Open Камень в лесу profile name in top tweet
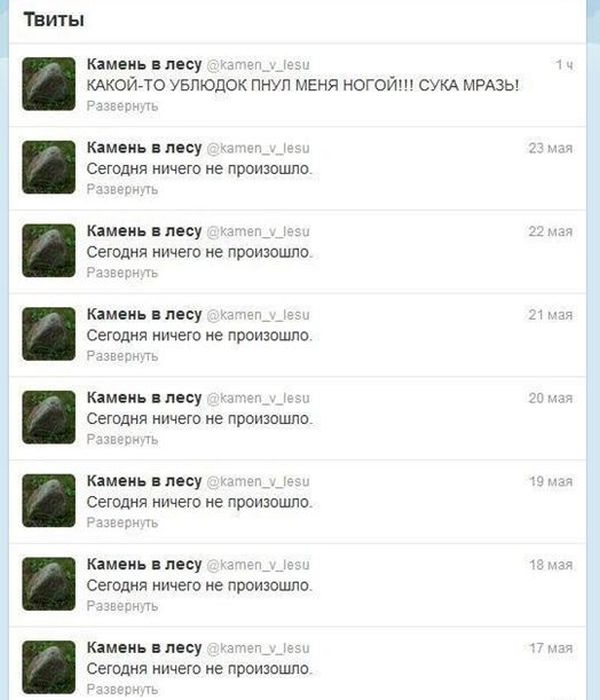Image resolution: width=600 pixels, height=700 pixels. pos(144,64)
